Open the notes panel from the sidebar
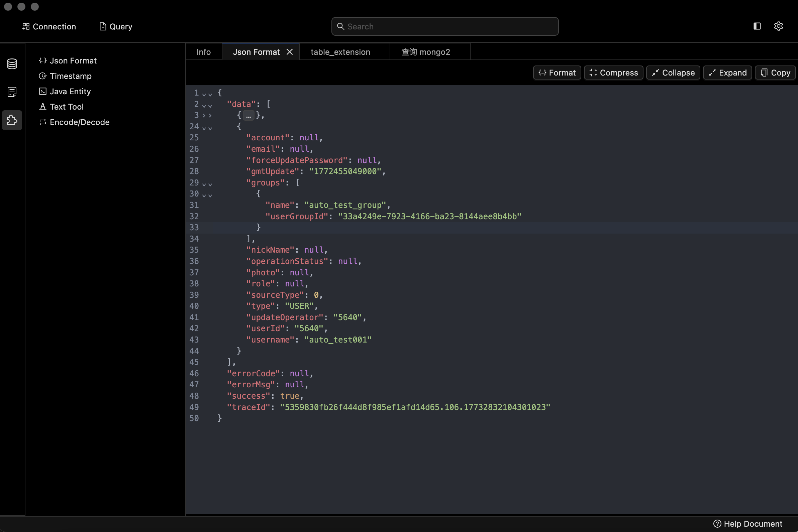 (12, 92)
